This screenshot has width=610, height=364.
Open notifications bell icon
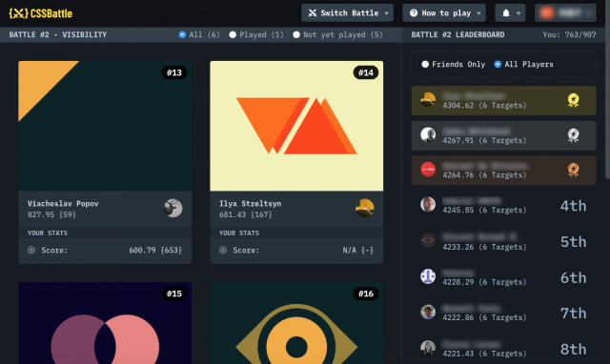pyautogui.click(x=506, y=13)
